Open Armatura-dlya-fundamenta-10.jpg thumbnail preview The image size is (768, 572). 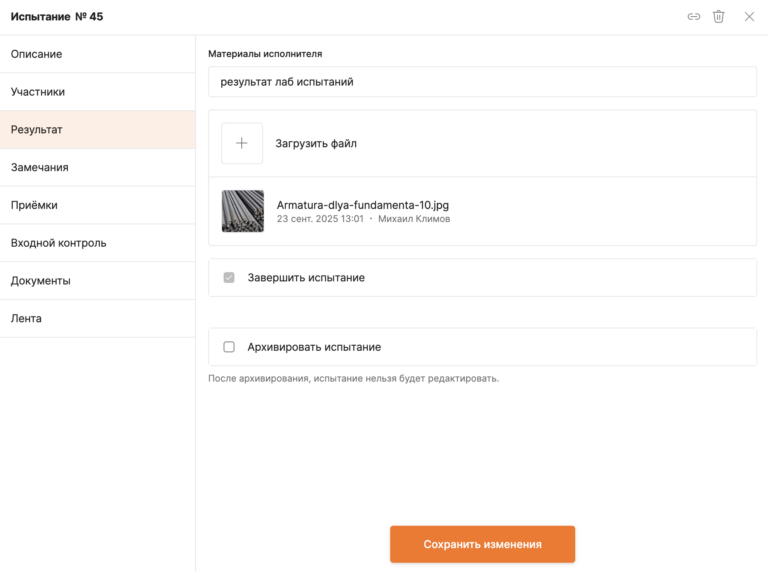[x=243, y=211]
